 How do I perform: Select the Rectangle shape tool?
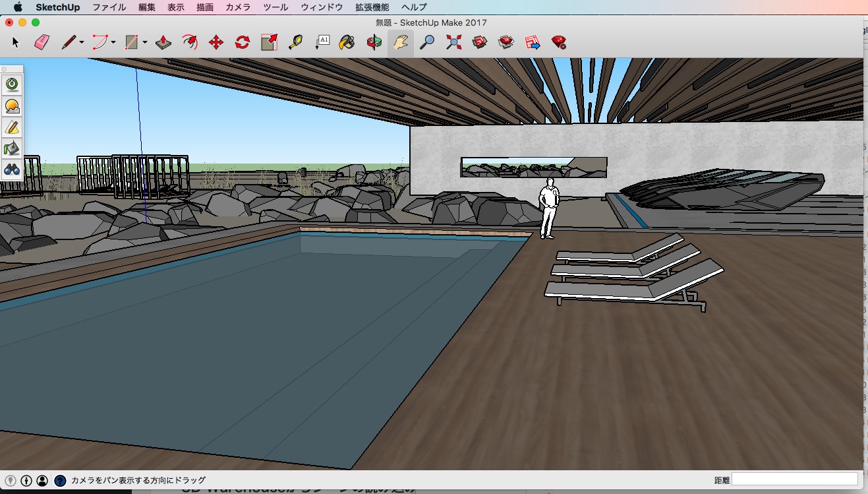click(x=132, y=43)
